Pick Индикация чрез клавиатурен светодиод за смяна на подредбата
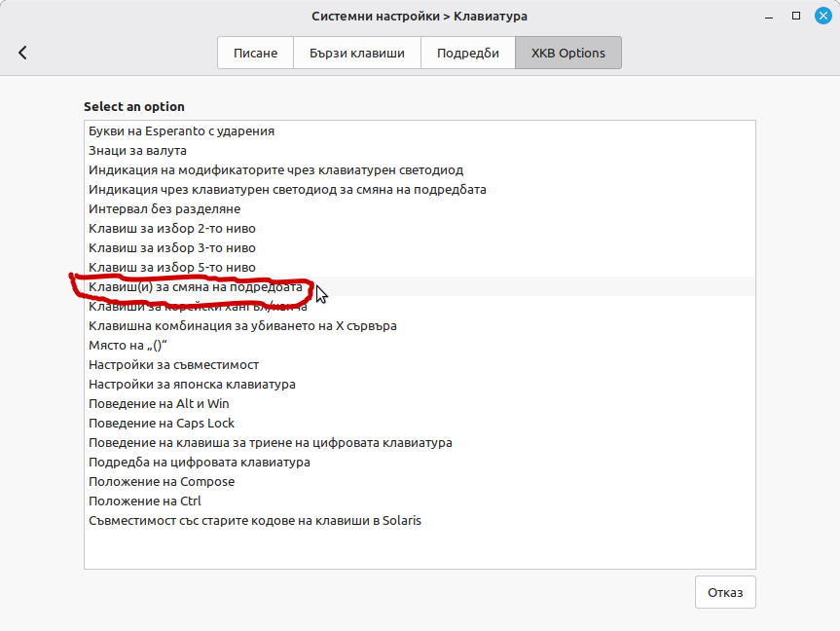Viewport: 840px width, 631px height. pos(420,190)
